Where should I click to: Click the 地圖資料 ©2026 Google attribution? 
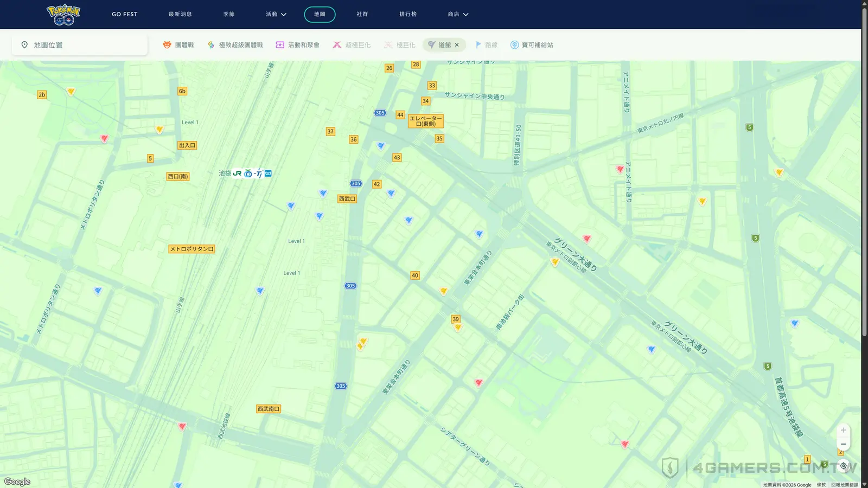tap(787, 485)
